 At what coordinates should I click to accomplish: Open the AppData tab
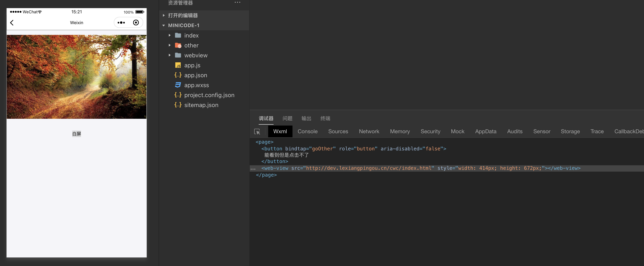pyautogui.click(x=486, y=131)
